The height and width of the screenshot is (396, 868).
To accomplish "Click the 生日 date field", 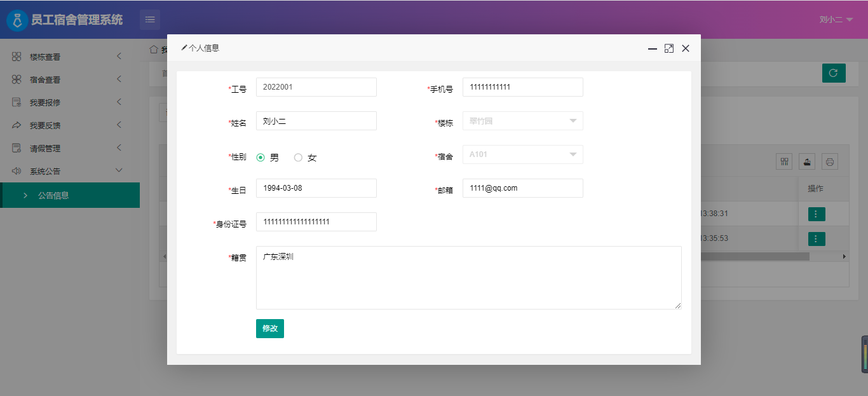I will (316, 188).
